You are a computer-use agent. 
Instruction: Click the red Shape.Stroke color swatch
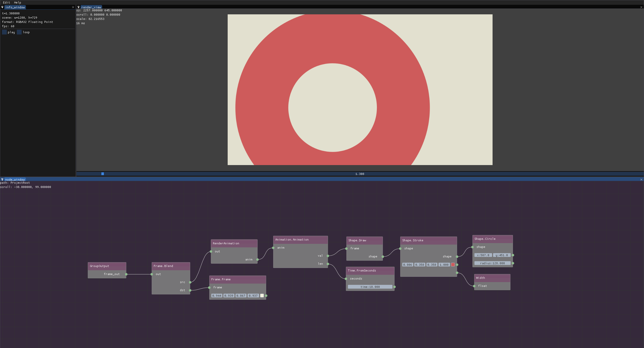(453, 265)
